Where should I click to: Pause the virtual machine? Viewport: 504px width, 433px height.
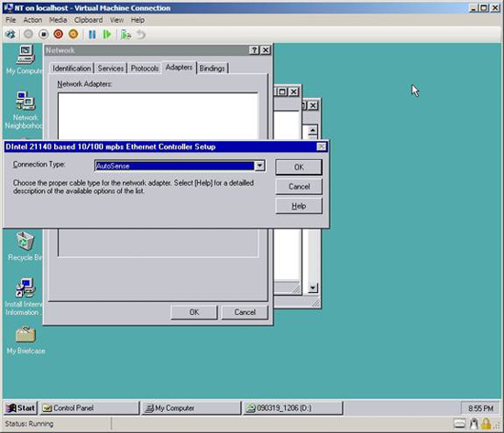point(92,34)
